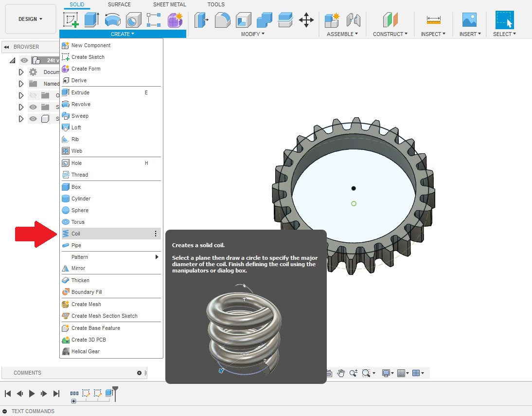The image size is (532, 416).
Task: Click the Joint icon in Assemble group
Action: [x=353, y=20]
